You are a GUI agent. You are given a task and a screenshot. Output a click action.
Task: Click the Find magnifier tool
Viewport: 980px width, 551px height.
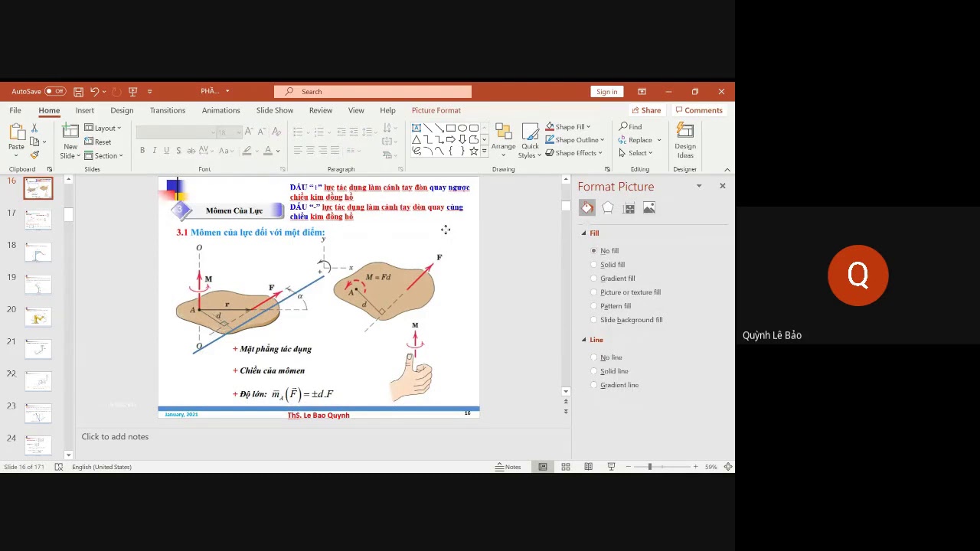pos(631,127)
